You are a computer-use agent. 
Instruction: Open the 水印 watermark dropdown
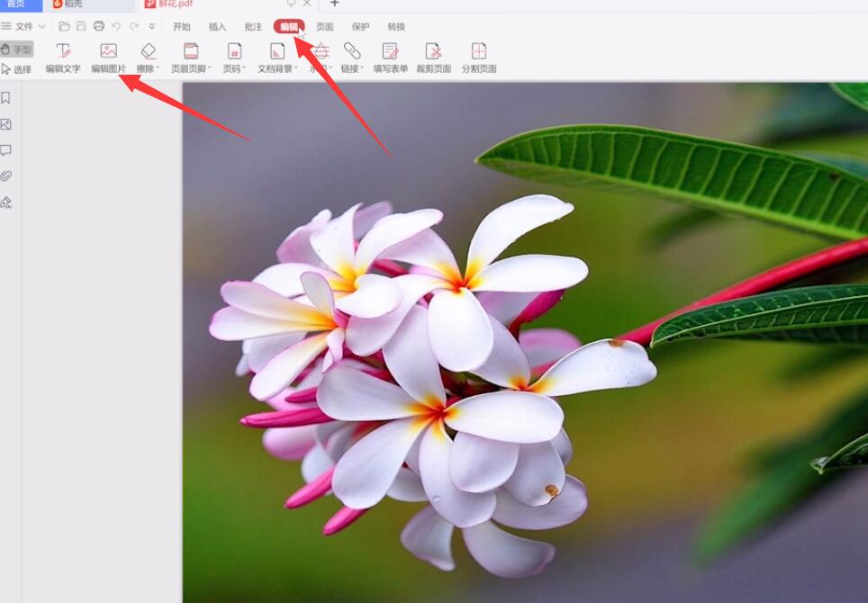[x=320, y=58]
